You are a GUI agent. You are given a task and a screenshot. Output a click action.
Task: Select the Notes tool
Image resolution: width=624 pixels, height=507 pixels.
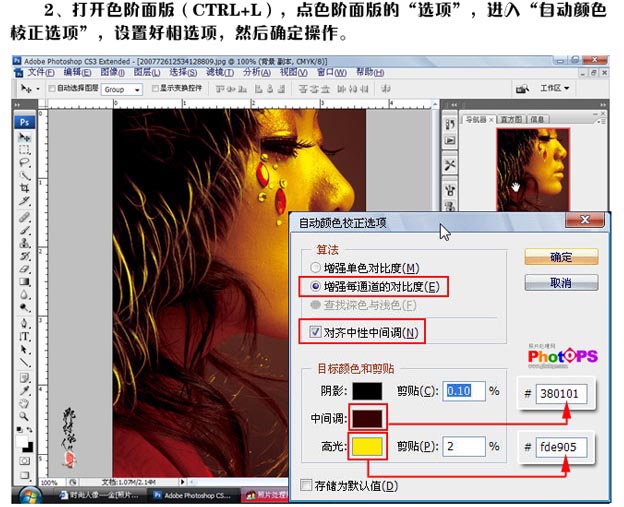click(x=24, y=378)
